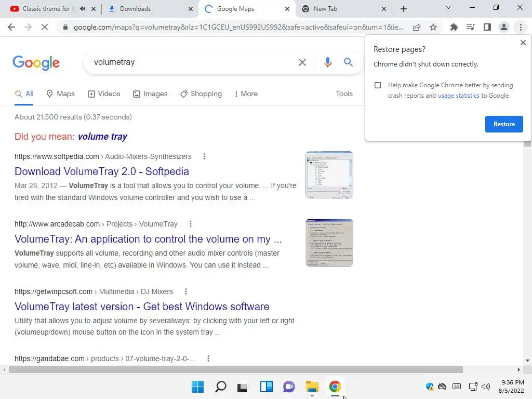Open the Extensions puzzle icon

[454, 27]
